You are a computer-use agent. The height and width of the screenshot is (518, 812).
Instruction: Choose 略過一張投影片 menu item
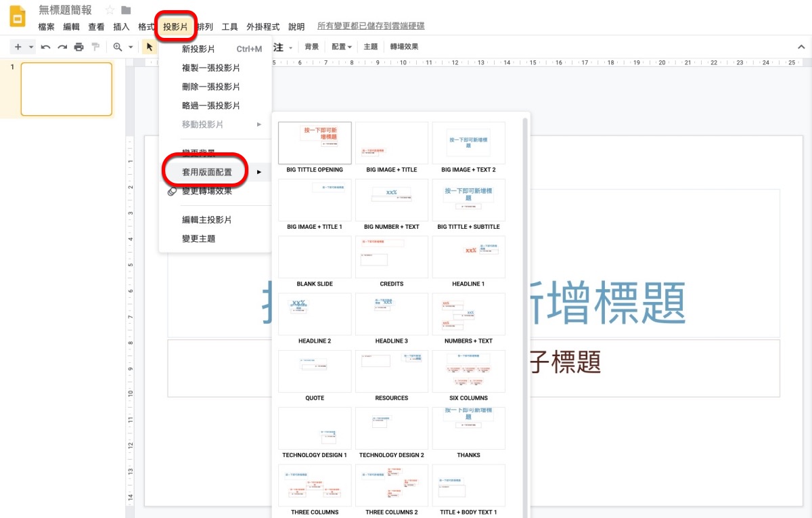click(215, 106)
